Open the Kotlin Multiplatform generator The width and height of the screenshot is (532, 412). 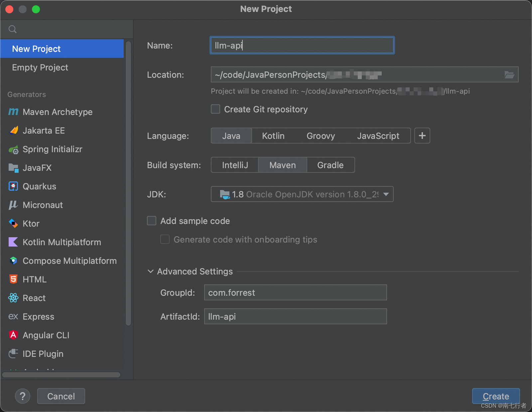[62, 242]
